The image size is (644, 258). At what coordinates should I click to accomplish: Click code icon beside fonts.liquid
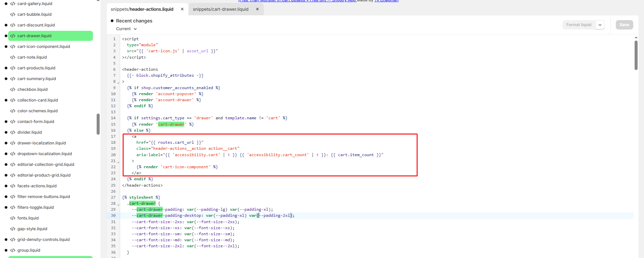(x=13, y=218)
